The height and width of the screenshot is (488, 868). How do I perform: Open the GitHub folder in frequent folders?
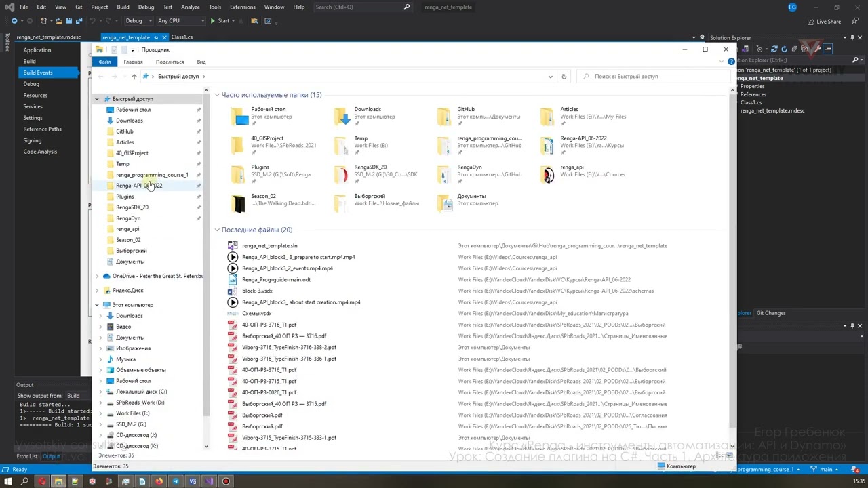coord(445,117)
